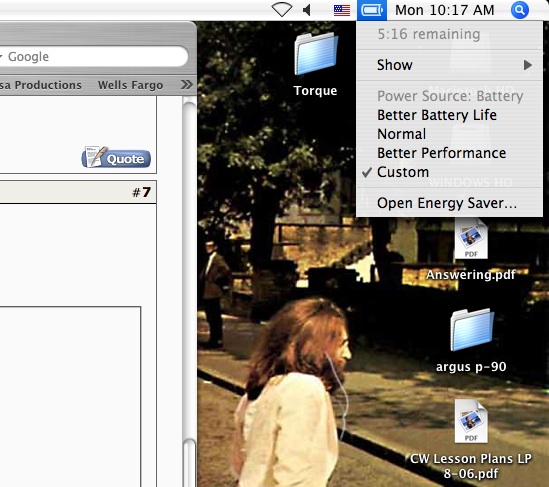
Task: Click the menu bar clock Mon 10:17 AM
Action: tap(445, 10)
